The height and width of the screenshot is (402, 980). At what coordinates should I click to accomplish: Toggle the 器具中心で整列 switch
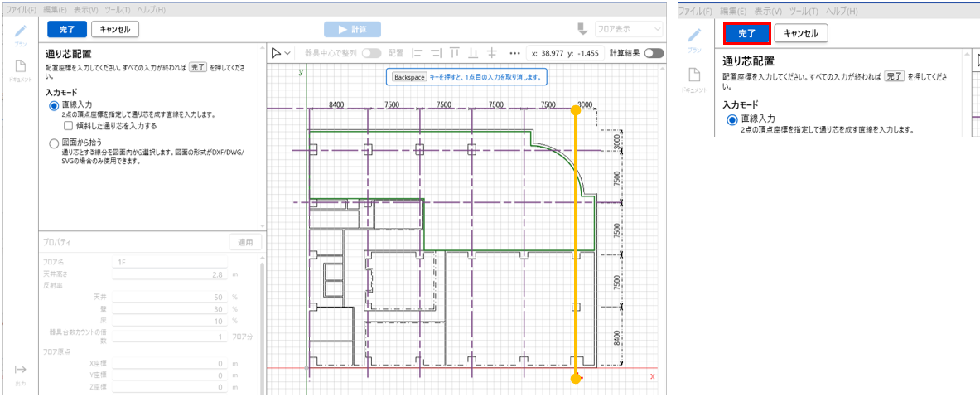(371, 53)
